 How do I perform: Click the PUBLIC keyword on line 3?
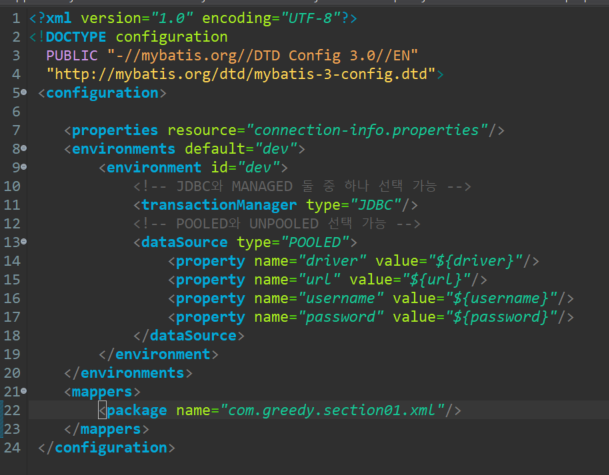pyautogui.click(x=72, y=56)
